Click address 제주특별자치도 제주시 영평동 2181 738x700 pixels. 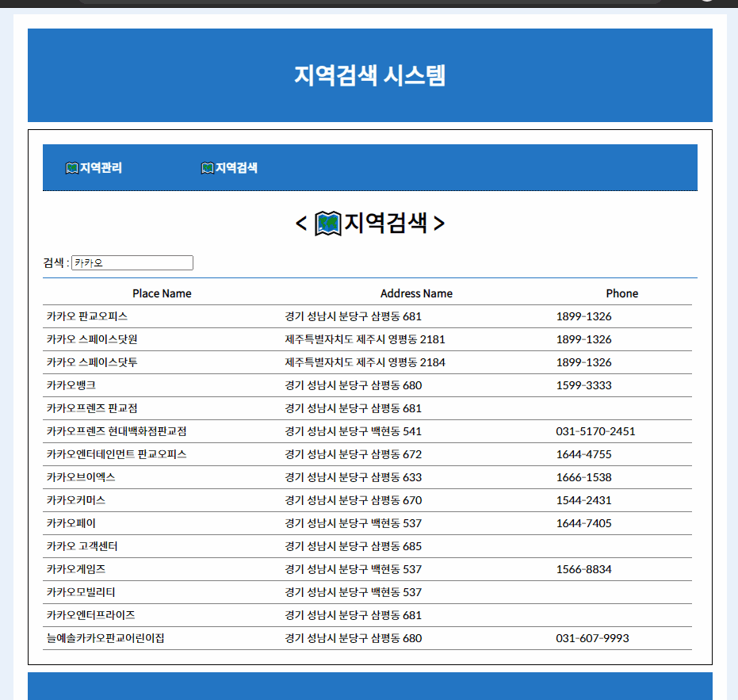[365, 339]
